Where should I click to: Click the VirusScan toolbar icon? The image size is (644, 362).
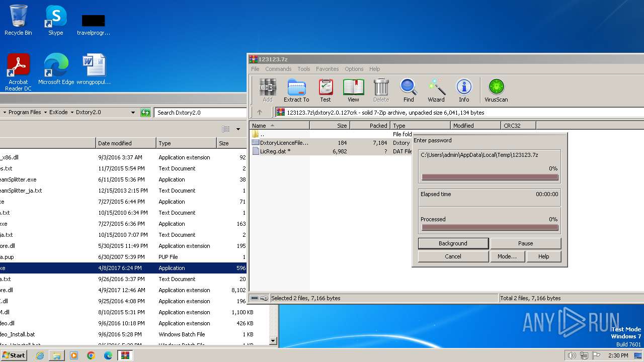click(x=496, y=90)
